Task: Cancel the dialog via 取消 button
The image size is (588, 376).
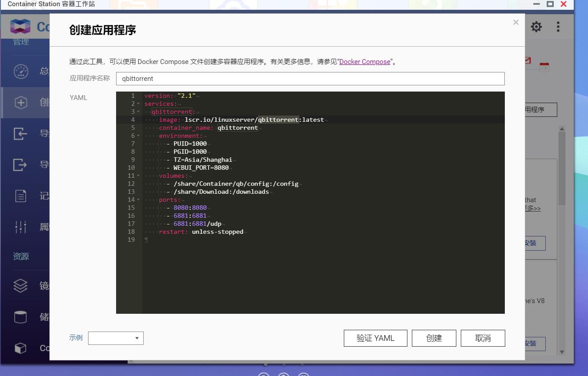Action: click(x=483, y=338)
